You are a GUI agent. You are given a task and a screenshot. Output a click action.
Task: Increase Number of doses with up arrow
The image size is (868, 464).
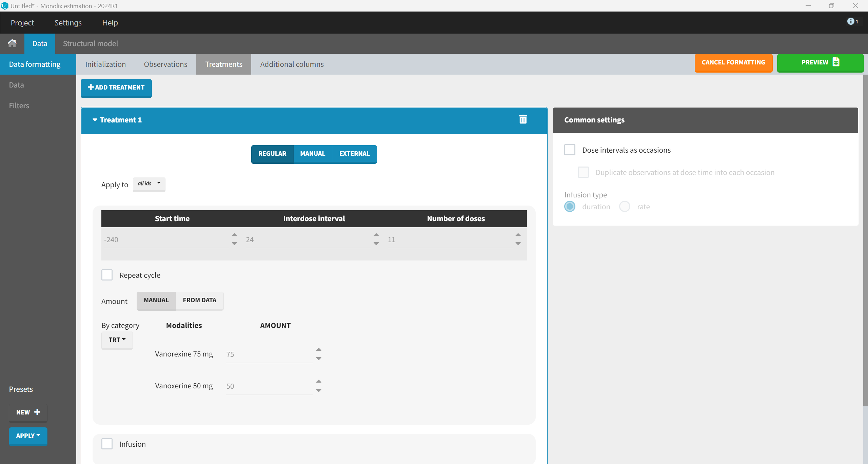tap(518, 235)
